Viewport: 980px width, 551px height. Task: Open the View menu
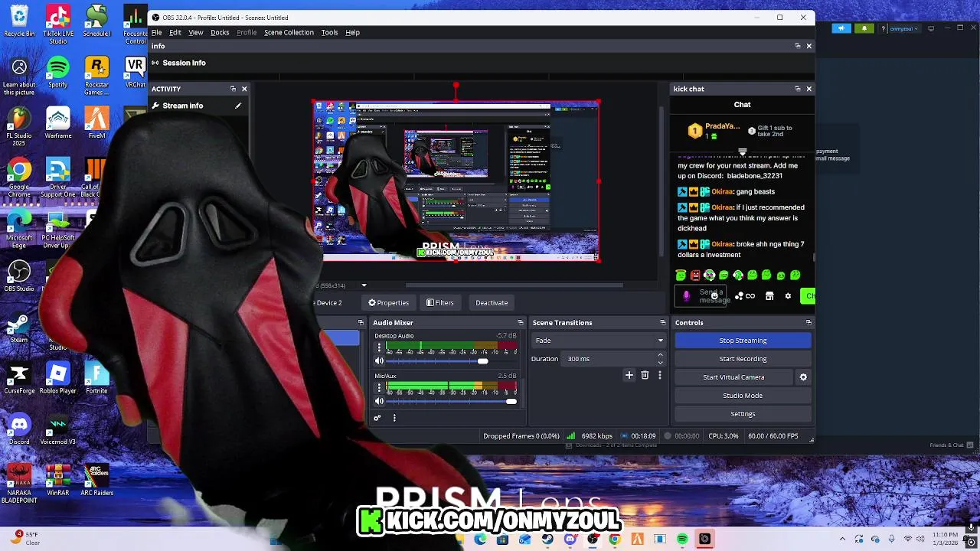(x=196, y=32)
